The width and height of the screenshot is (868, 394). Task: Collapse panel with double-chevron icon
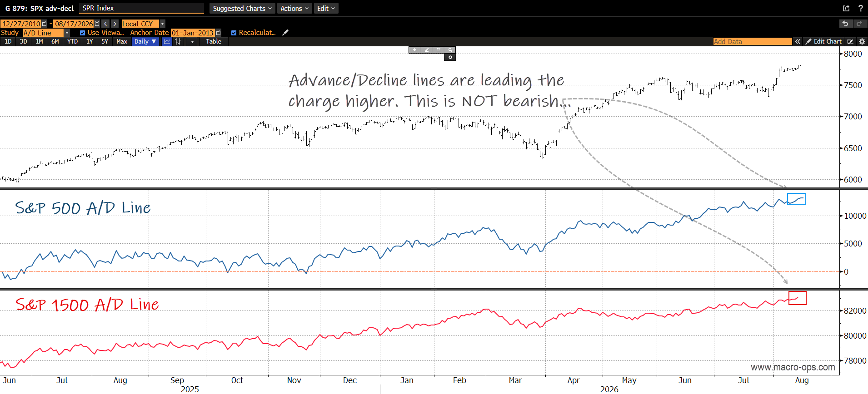point(798,41)
